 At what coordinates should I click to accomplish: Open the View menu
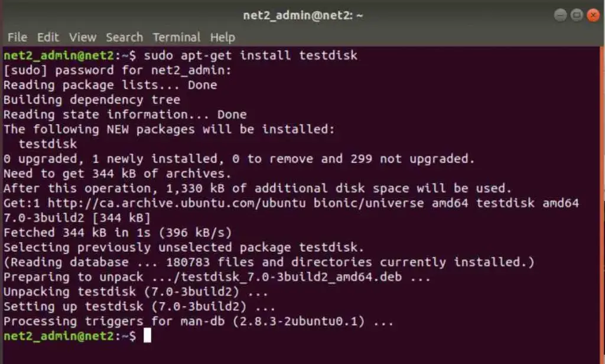point(82,37)
